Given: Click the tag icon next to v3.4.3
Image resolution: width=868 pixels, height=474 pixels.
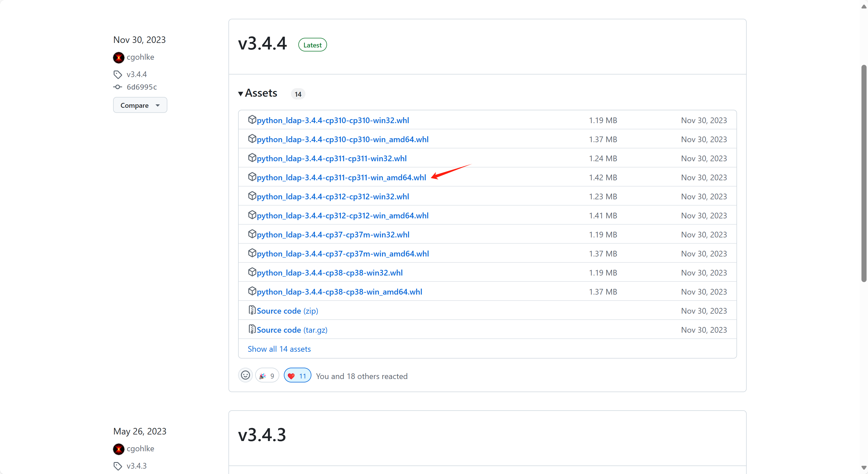Looking at the screenshot, I should [x=118, y=466].
